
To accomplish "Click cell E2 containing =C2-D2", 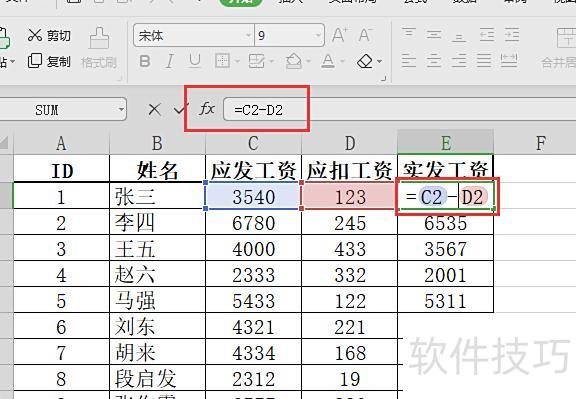I will pyautogui.click(x=446, y=197).
